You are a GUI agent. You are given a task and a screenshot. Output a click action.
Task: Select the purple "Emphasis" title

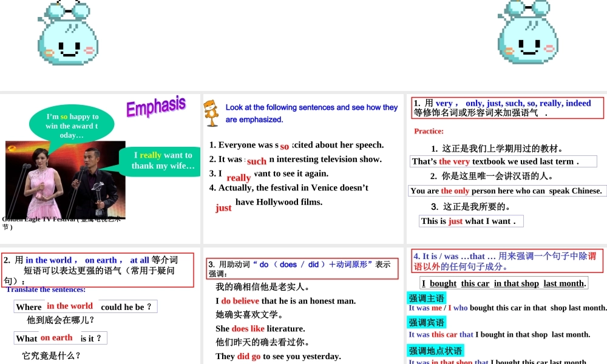[156, 106]
